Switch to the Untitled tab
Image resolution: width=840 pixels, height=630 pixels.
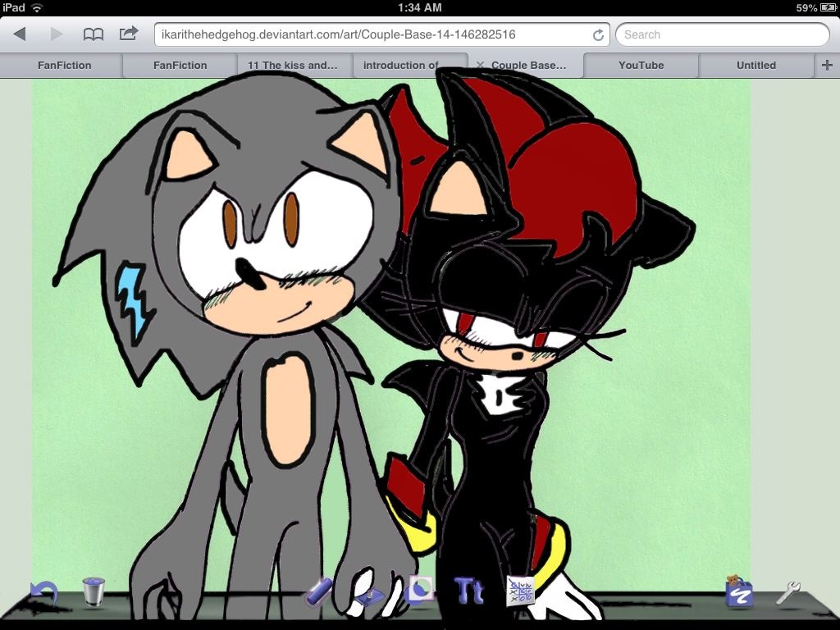[x=756, y=66]
